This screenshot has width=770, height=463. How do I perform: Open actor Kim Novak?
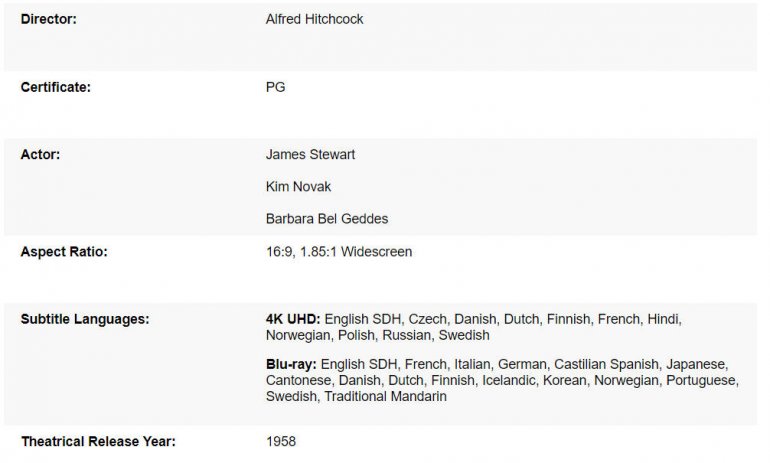coord(300,187)
